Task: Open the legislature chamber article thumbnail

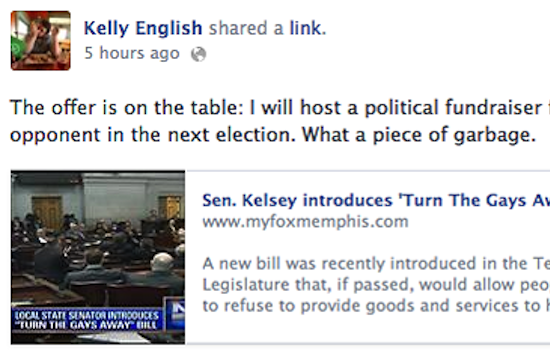Action: [x=98, y=257]
